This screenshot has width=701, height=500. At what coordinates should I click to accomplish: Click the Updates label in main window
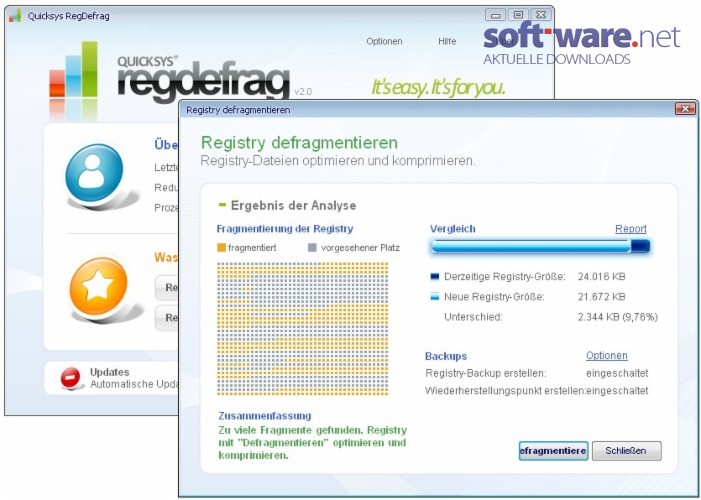coord(110,372)
